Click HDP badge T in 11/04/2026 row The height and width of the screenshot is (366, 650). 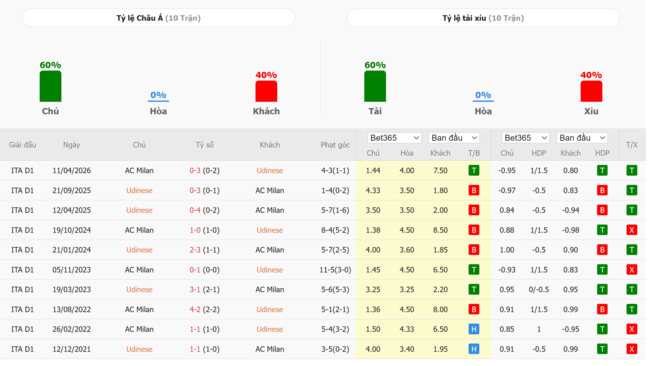[602, 170]
